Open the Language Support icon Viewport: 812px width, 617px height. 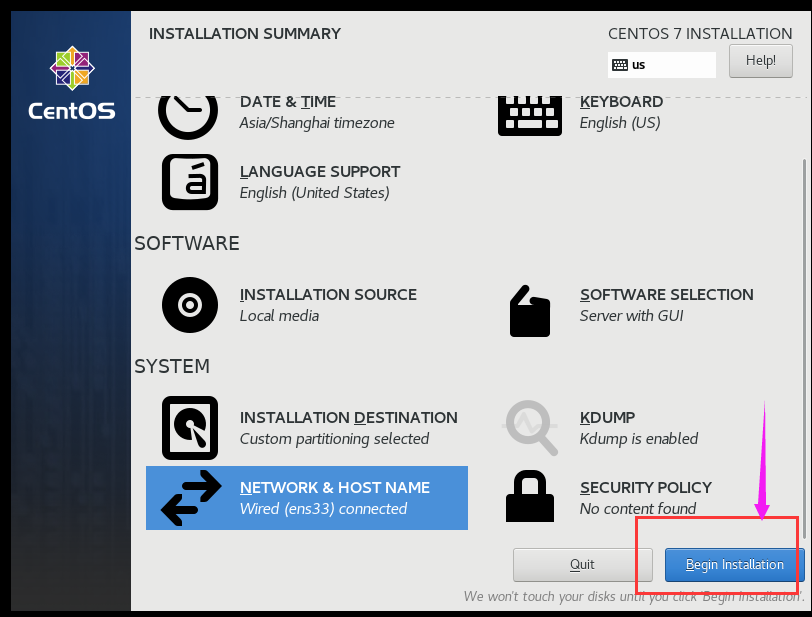(190, 182)
